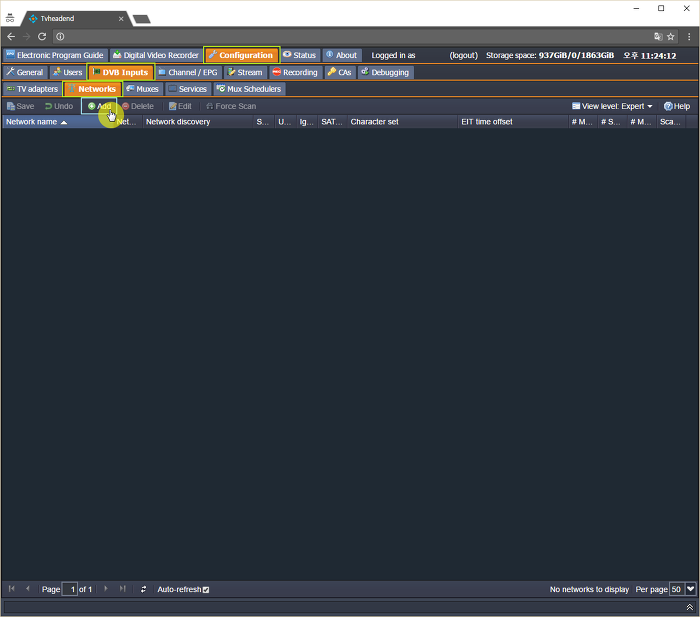Open the Status tab

[x=300, y=55]
